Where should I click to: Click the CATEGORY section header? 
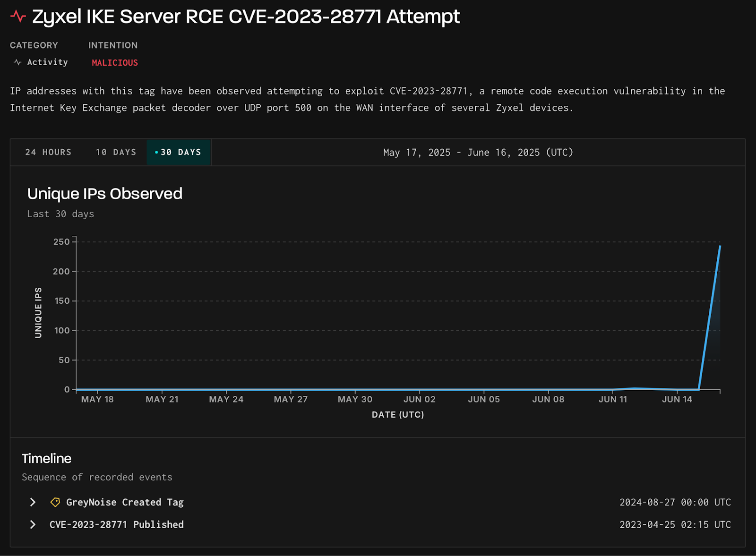(34, 45)
